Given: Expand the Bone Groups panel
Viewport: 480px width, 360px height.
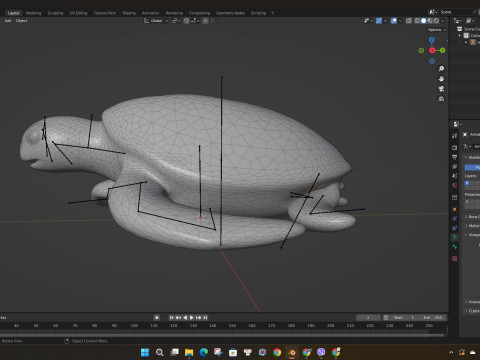Looking at the screenshot, I should click(x=466, y=217).
